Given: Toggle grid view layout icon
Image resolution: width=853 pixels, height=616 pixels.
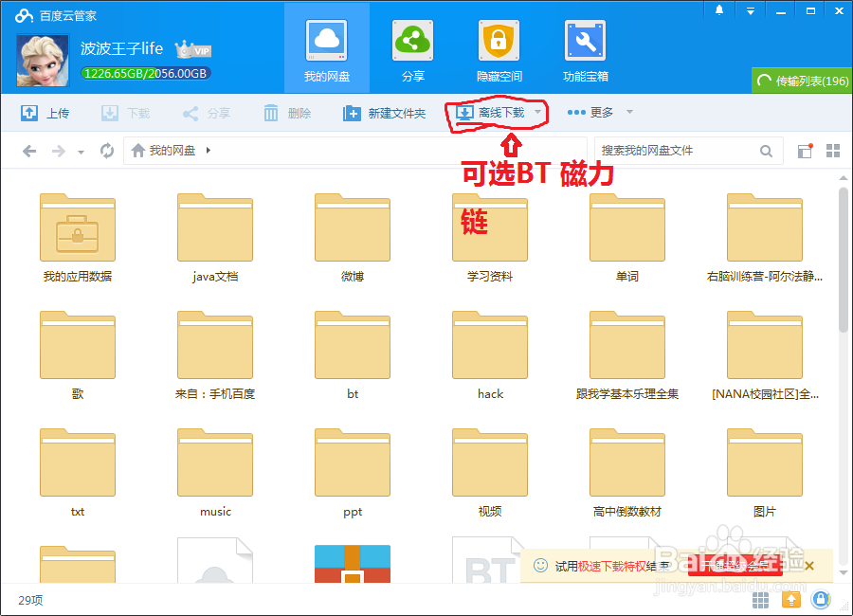Looking at the screenshot, I should 833,151.
